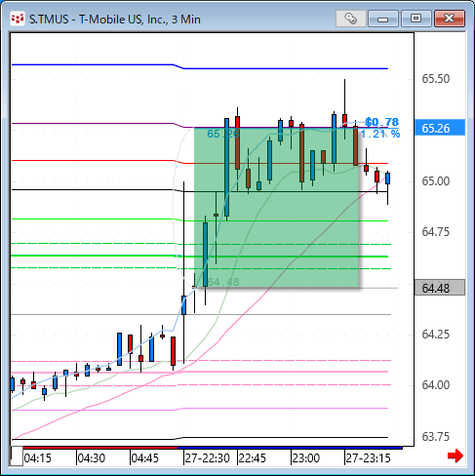Click the window title S.TMUS - T-Mobile US, Inc.

115,20
